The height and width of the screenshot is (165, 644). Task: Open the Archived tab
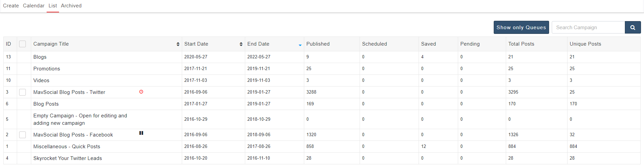(71, 6)
